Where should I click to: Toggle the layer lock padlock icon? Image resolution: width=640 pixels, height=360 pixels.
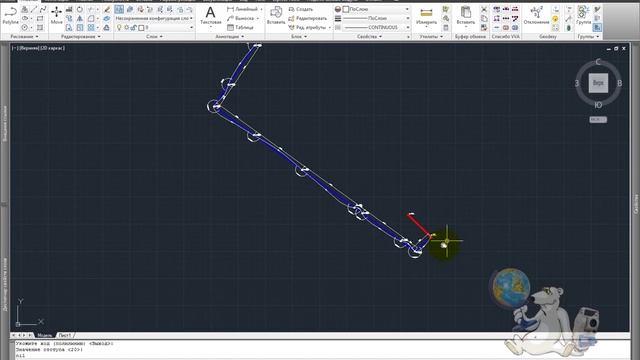pyautogui.click(x=133, y=28)
